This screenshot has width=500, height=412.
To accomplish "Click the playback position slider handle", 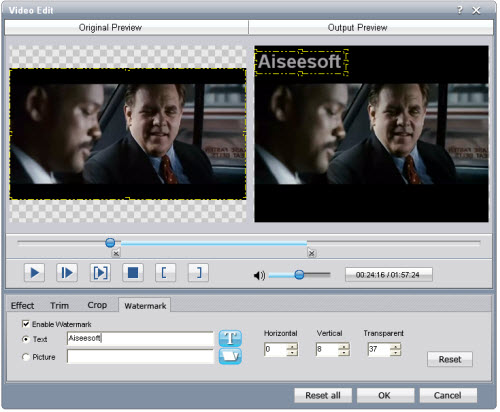I will (x=110, y=243).
